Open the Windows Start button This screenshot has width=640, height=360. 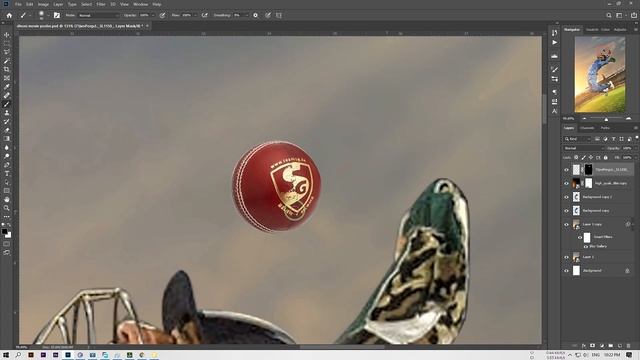[x=6, y=355]
